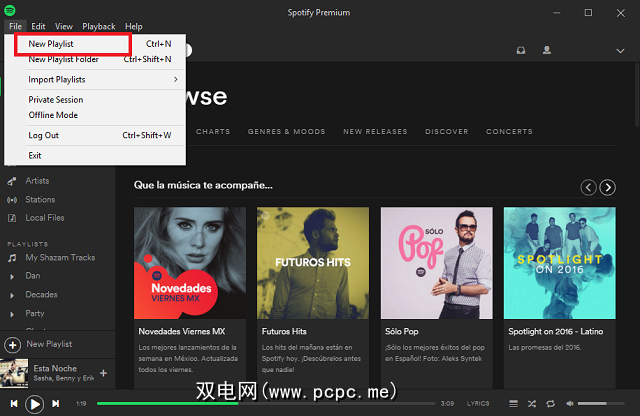Screen dimensions: 640x416
Task: Choose New Playlist Folder menu entry
Action: (95, 59)
